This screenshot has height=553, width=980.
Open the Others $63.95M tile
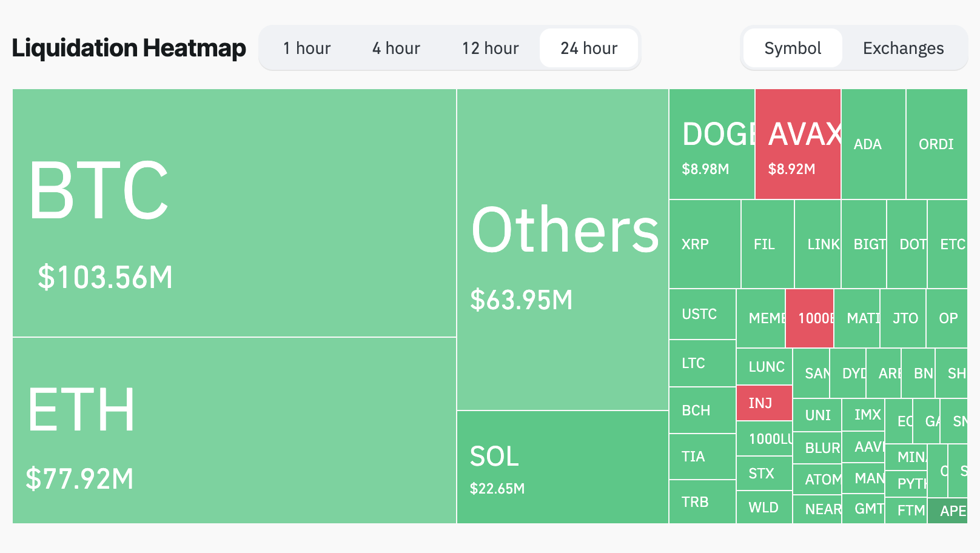tap(563, 250)
